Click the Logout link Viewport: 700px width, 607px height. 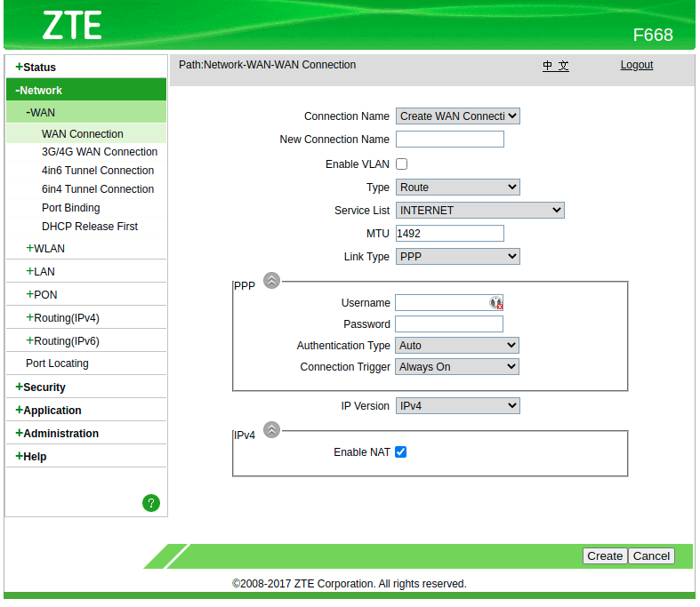pos(636,65)
